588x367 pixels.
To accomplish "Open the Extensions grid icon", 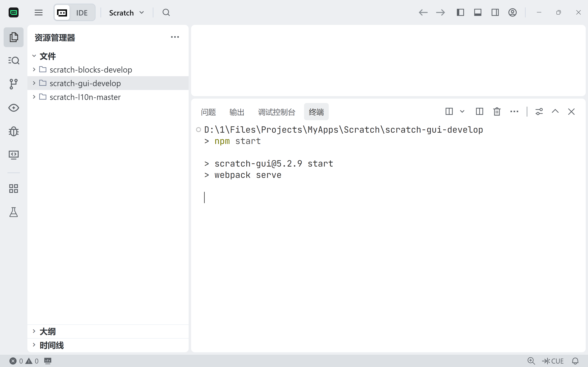I will [14, 188].
